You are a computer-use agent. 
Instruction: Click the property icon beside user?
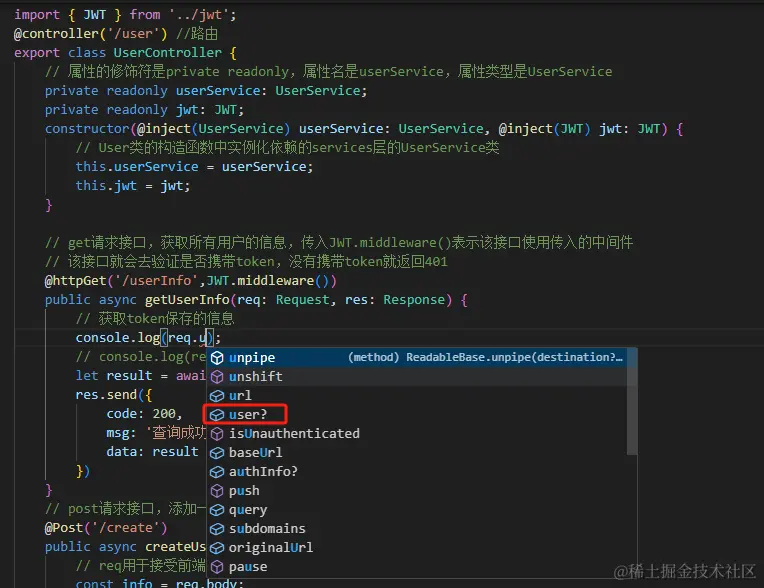click(217, 415)
